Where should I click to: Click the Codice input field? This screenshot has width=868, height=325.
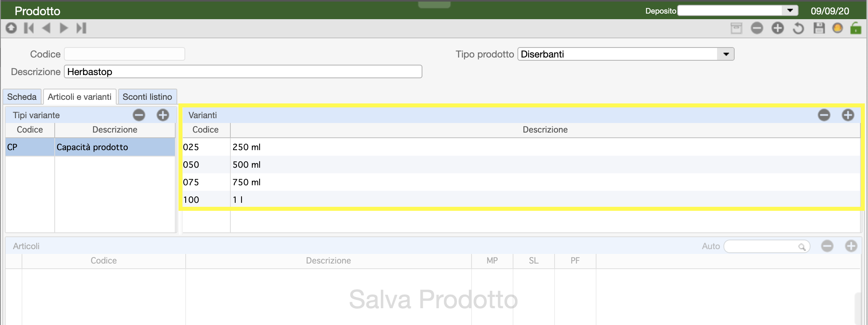(x=125, y=54)
